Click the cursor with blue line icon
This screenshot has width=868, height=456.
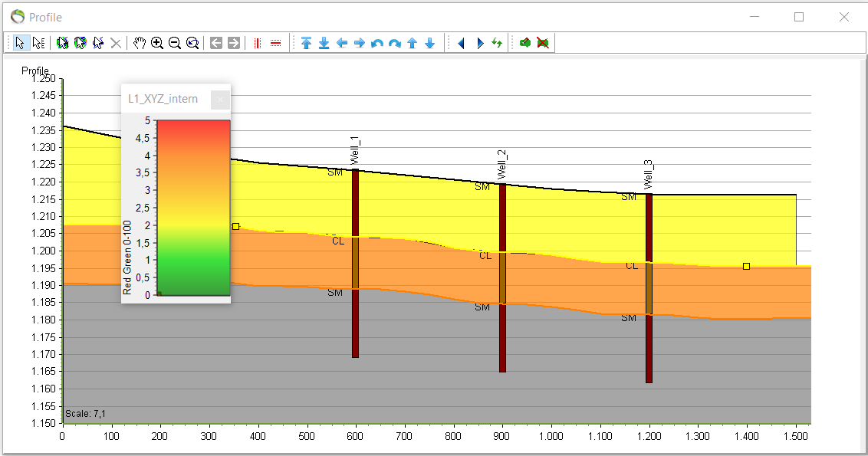(x=98, y=43)
